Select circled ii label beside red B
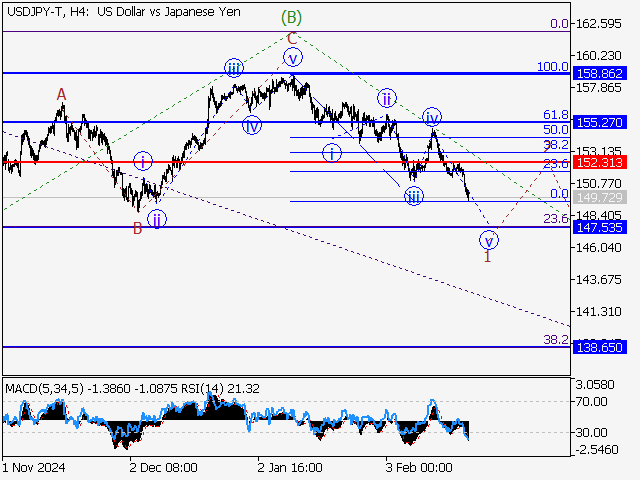Screen dimensions: 640x480 coord(157,219)
